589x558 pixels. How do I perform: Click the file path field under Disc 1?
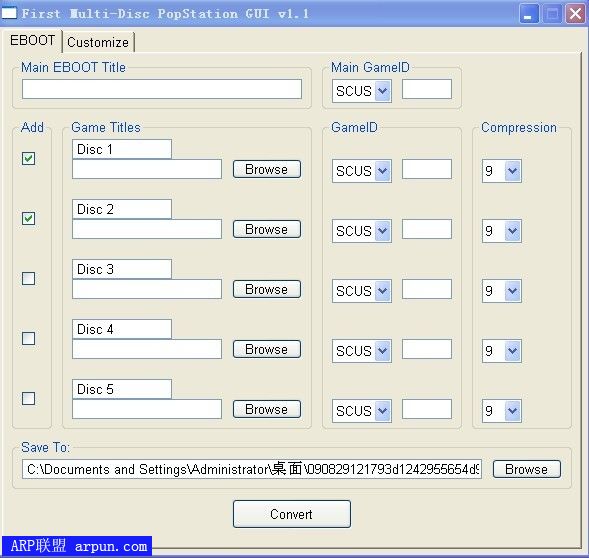point(147,169)
